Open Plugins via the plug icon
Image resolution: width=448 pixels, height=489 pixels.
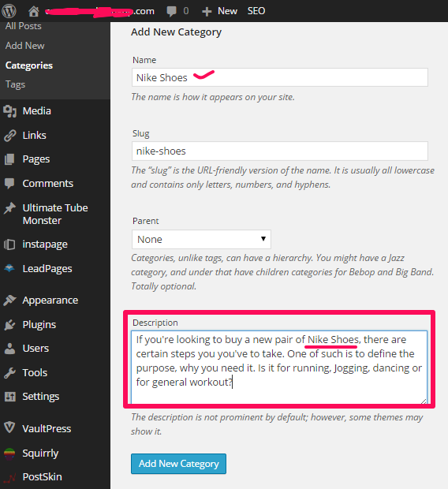coord(9,325)
